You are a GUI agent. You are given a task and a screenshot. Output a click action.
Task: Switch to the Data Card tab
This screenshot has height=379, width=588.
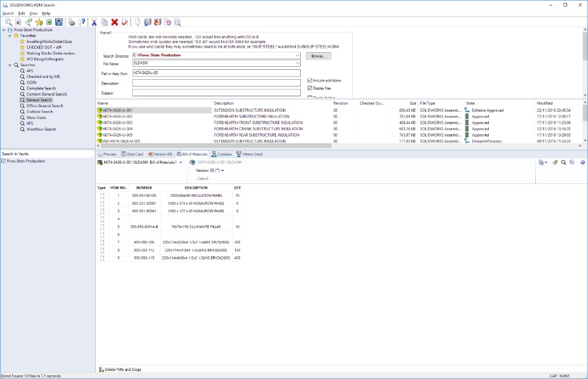click(x=132, y=155)
